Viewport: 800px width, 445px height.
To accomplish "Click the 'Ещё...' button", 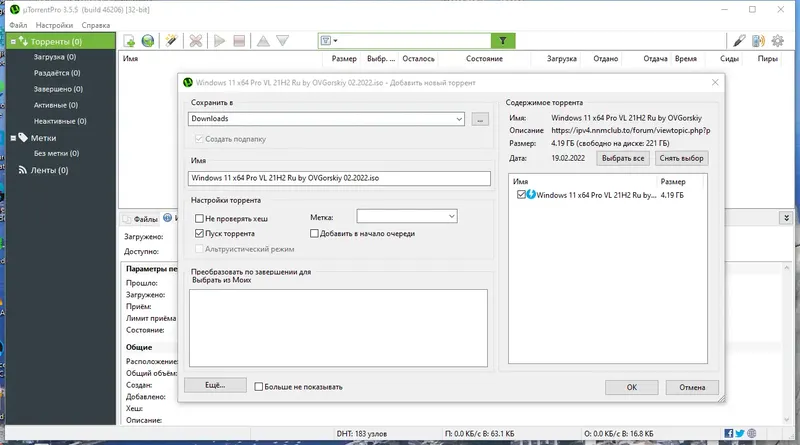I will coord(215,385).
